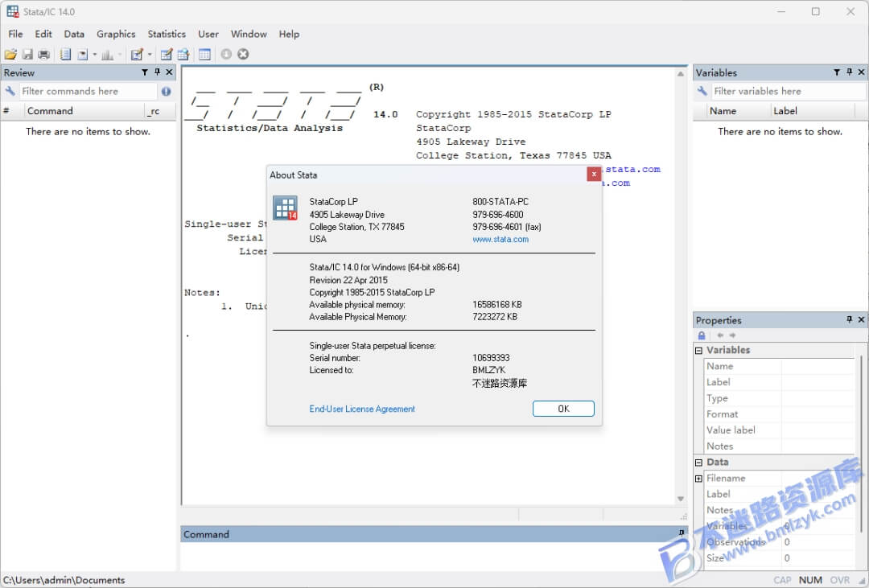Select the Type row in Properties
869x588 pixels.
(779, 398)
